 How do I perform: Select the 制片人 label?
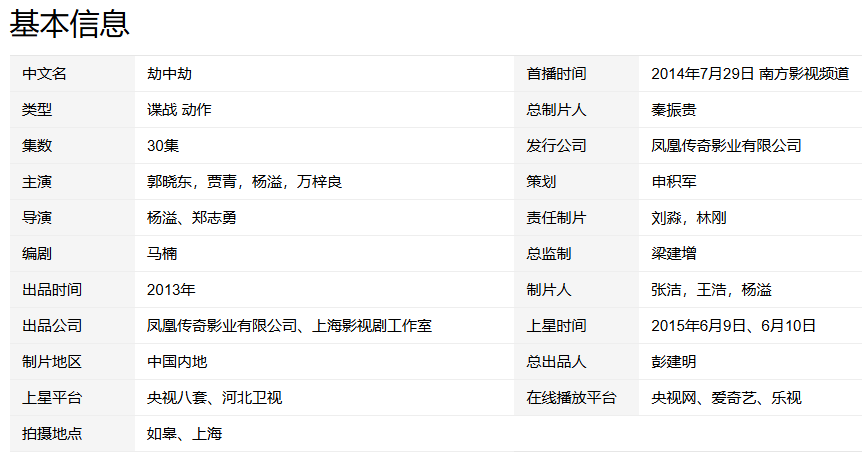549,290
